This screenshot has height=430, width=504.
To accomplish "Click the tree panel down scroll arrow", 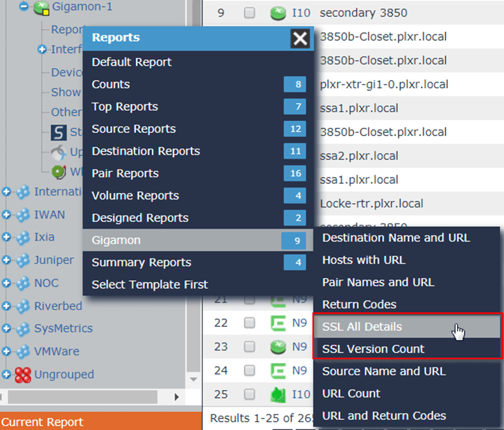I will [x=193, y=379].
